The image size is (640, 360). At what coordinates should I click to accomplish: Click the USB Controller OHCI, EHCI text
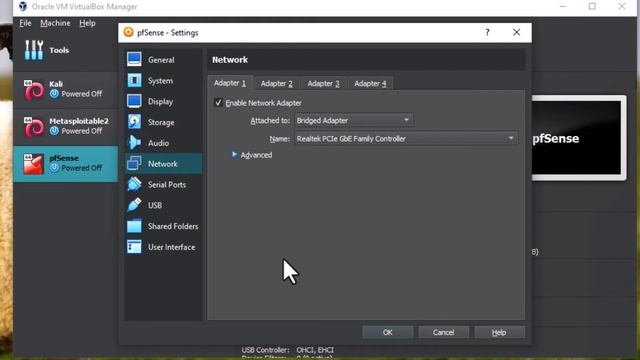point(288,350)
